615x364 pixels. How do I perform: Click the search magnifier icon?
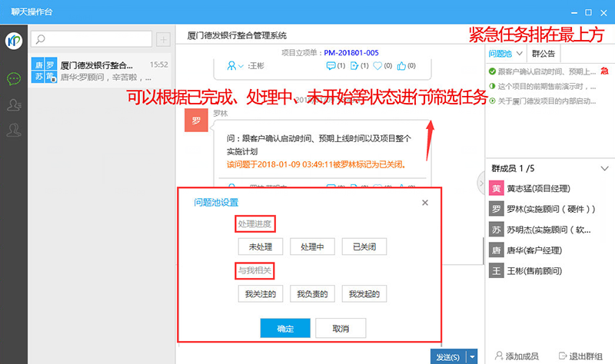click(x=41, y=39)
